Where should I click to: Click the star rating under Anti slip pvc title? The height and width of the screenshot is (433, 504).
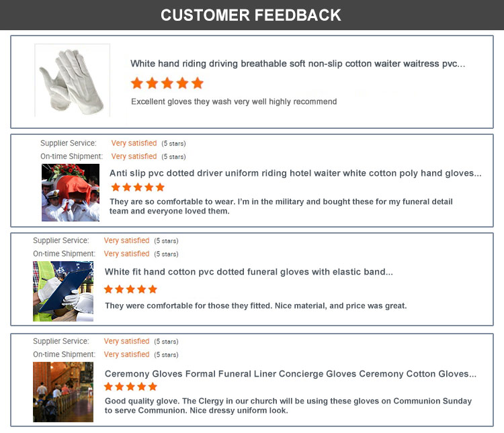(x=138, y=187)
